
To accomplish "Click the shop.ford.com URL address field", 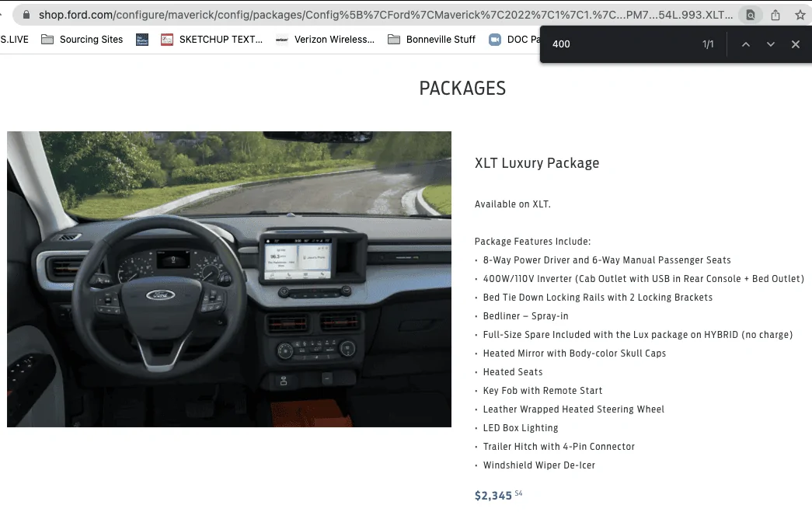I will 385,15.
